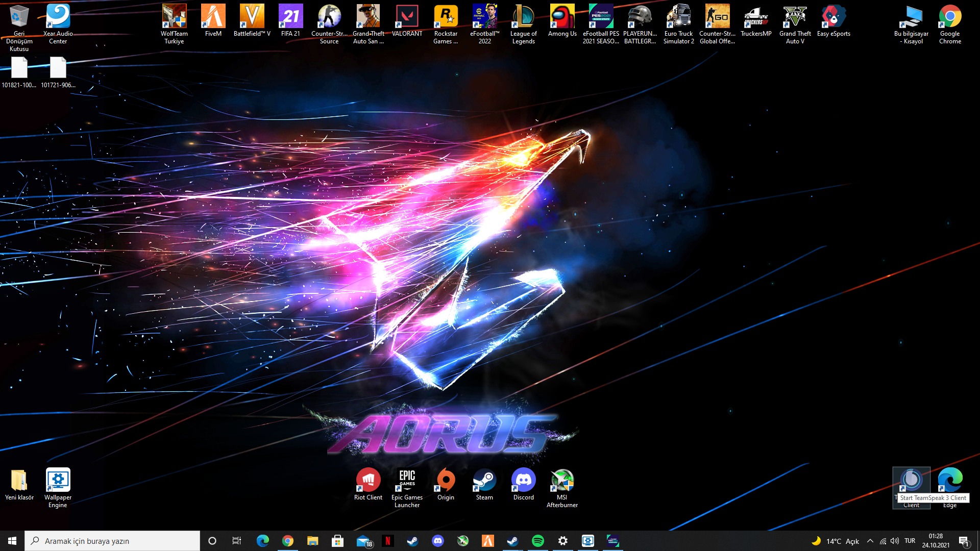Image resolution: width=980 pixels, height=551 pixels.
Task: Change the TUR input language
Action: pyautogui.click(x=910, y=541)
